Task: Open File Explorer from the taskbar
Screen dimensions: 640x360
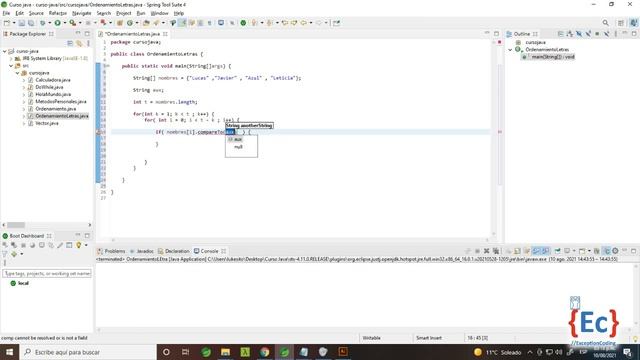Action: coord(225,352)
